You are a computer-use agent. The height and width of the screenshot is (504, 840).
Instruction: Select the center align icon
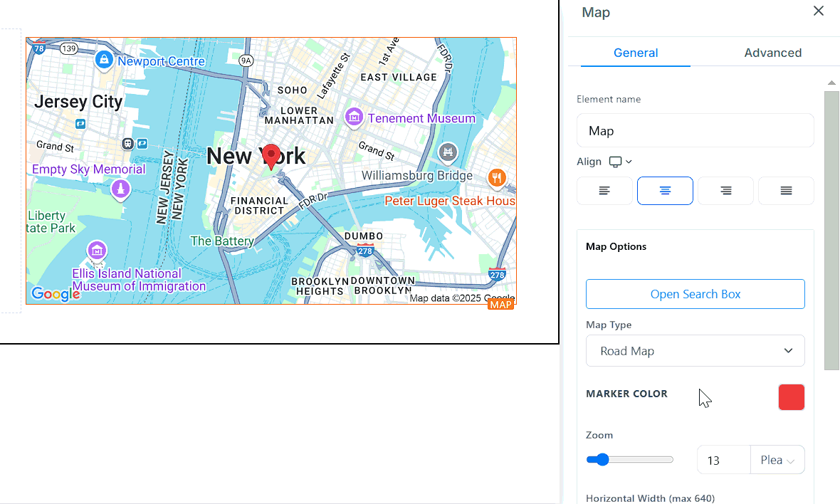665,191
